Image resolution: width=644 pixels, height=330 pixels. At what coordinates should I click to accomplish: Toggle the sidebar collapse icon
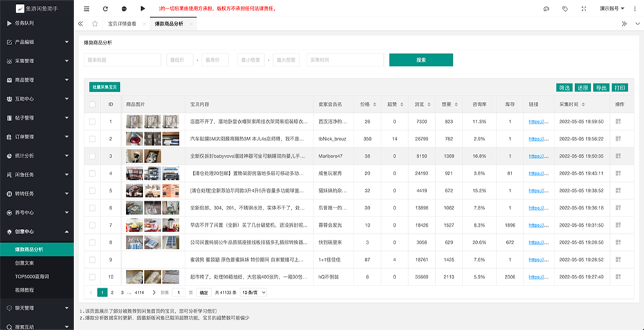[86, 8]
